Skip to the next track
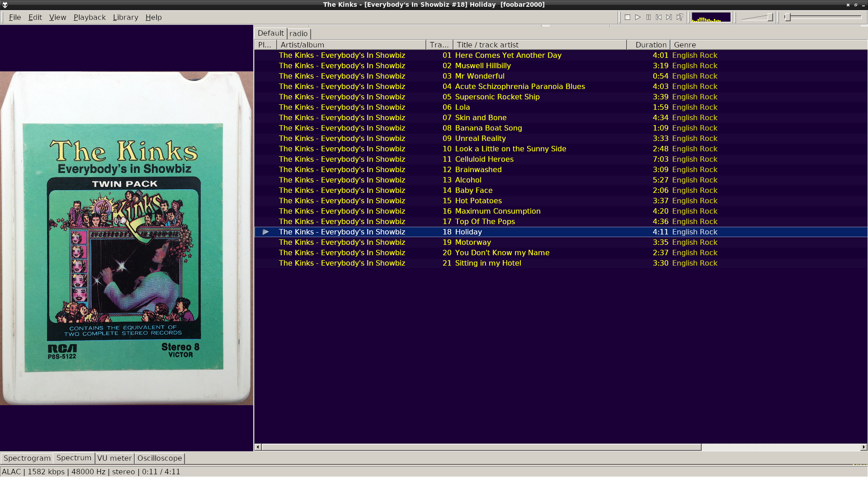Screen dimensions: 868x477 pos(669,17)
